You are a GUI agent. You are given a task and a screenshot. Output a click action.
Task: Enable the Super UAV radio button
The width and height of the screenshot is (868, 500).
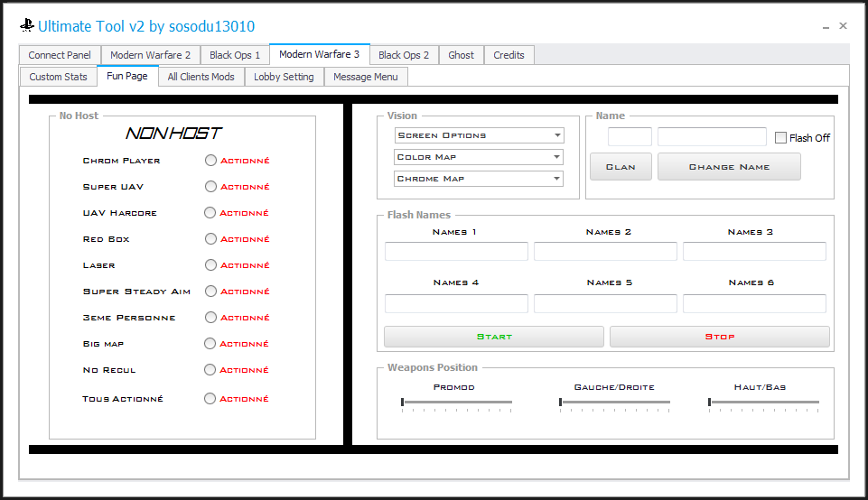[210, 187]
